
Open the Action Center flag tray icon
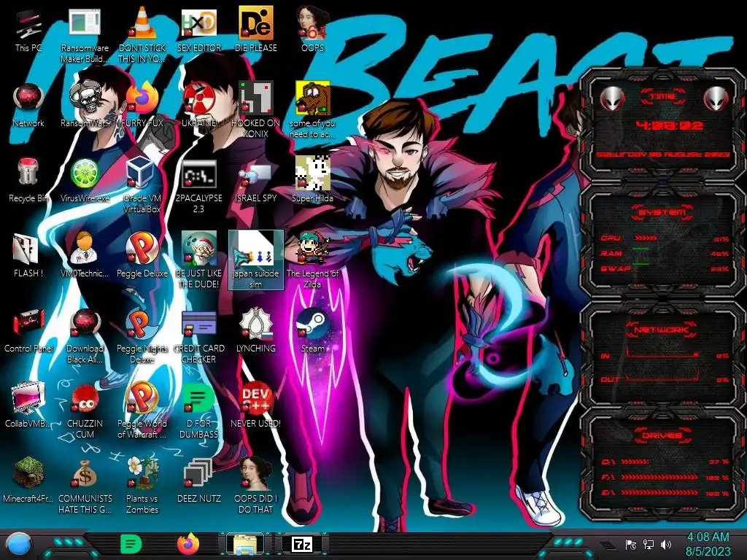(631, 545)
